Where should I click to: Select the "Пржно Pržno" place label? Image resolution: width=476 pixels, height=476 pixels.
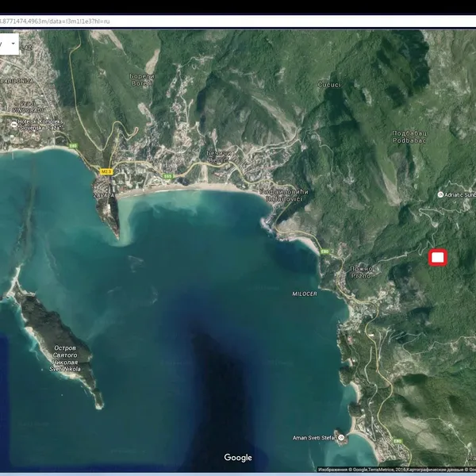pyautogui.click(x=361, y=272)
